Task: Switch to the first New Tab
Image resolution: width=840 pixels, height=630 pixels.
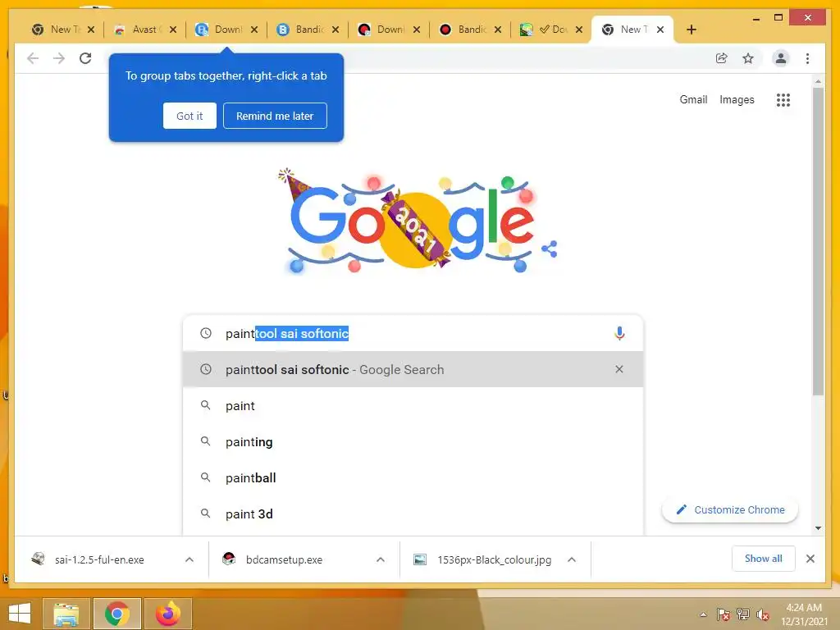Action: pos(56,30)
